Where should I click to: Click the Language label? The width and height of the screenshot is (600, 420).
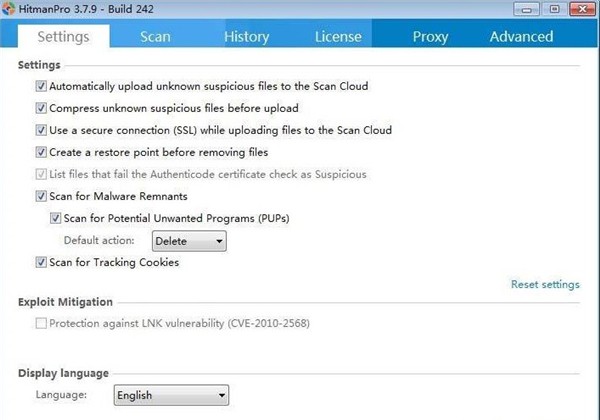(61, 394)
